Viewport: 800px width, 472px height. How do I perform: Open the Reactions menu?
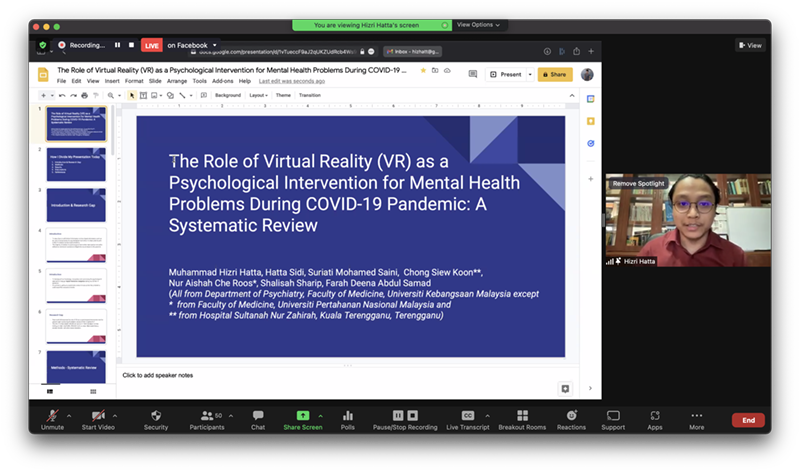tap(571, 415)
